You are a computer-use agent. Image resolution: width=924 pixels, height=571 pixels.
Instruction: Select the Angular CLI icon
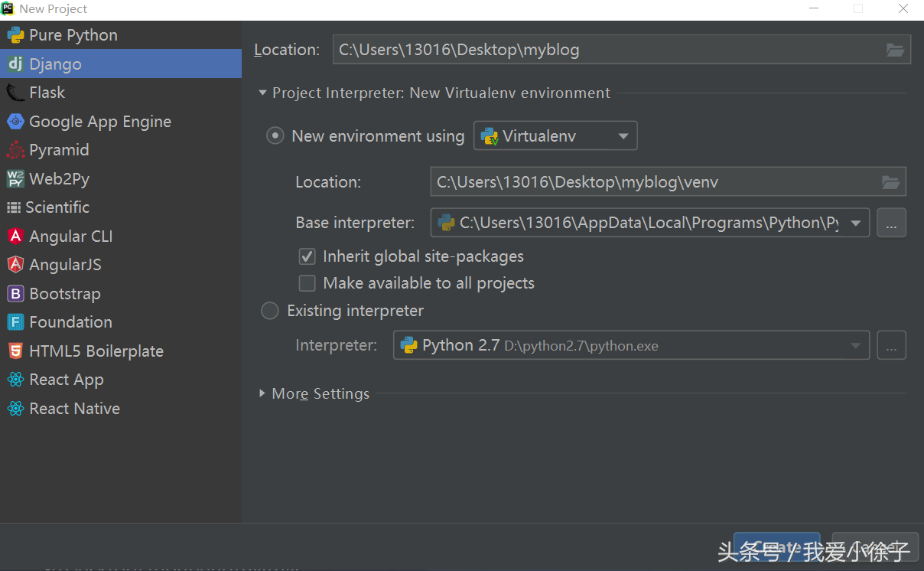[x=15, y=237]
